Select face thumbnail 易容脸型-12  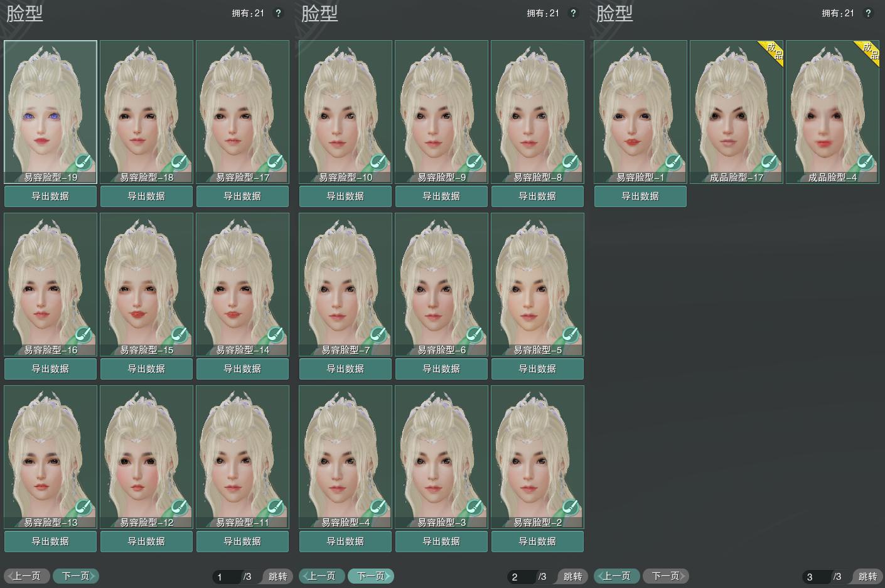[147, 457]
